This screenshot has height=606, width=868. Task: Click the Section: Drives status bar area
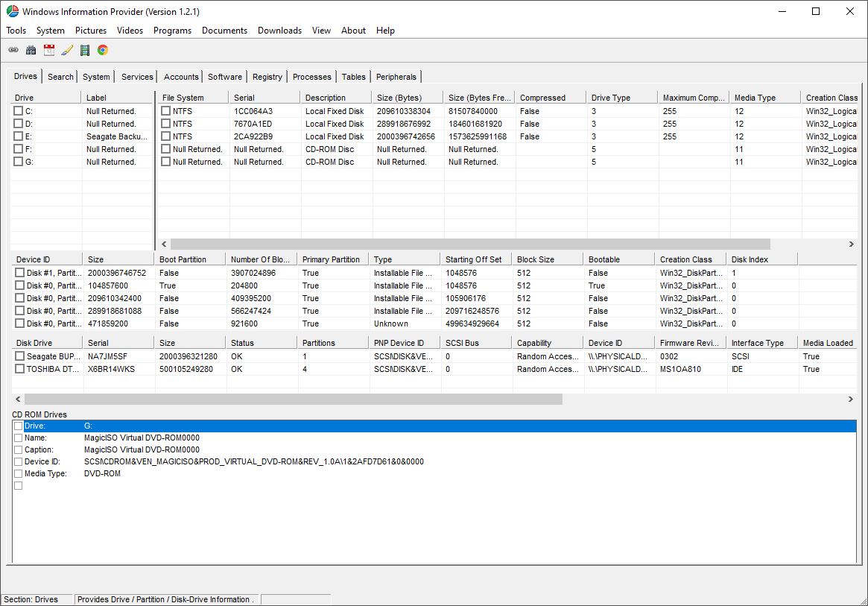(35, 599)
